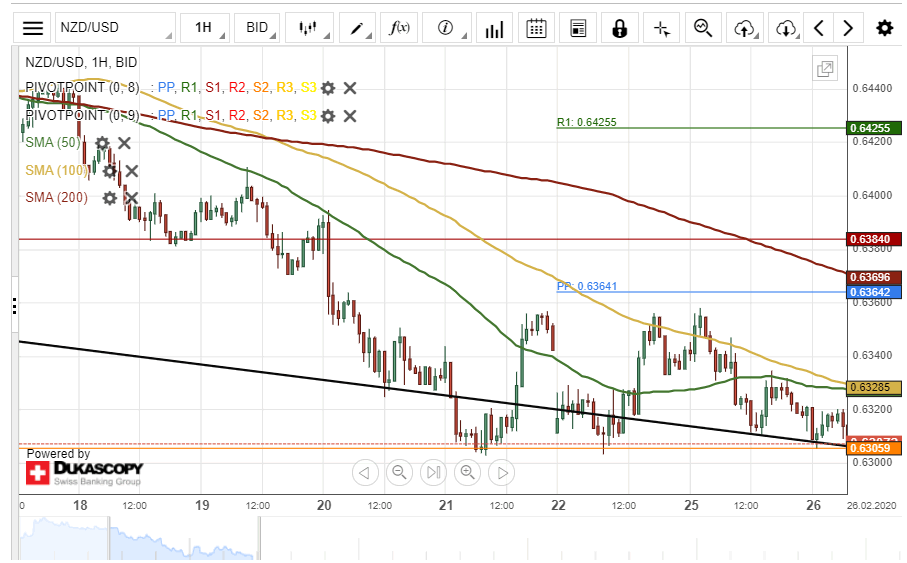The width and height of the screenshot is (907, 563).
Task: Open SMA (200) settings gear
Action: tap(109, 198)
